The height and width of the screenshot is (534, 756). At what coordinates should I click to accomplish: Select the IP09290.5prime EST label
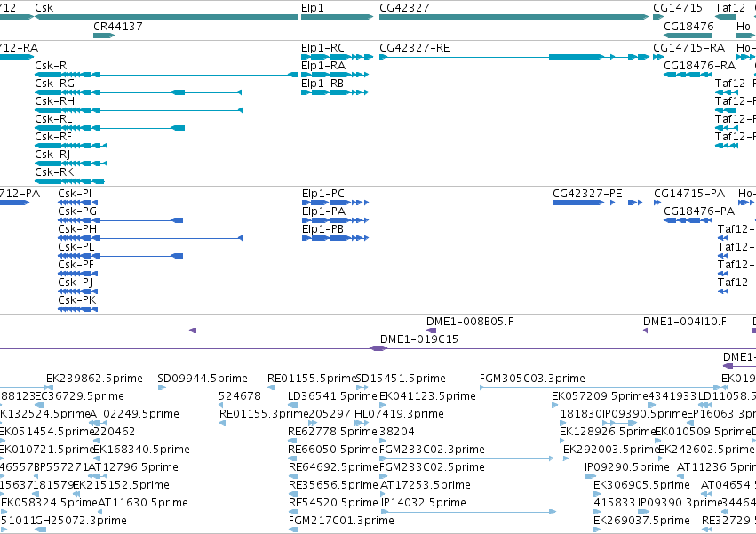(x=627, y=467)
